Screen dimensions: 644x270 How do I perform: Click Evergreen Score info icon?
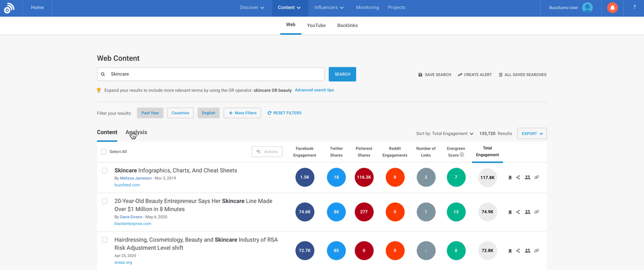[462, 155]
